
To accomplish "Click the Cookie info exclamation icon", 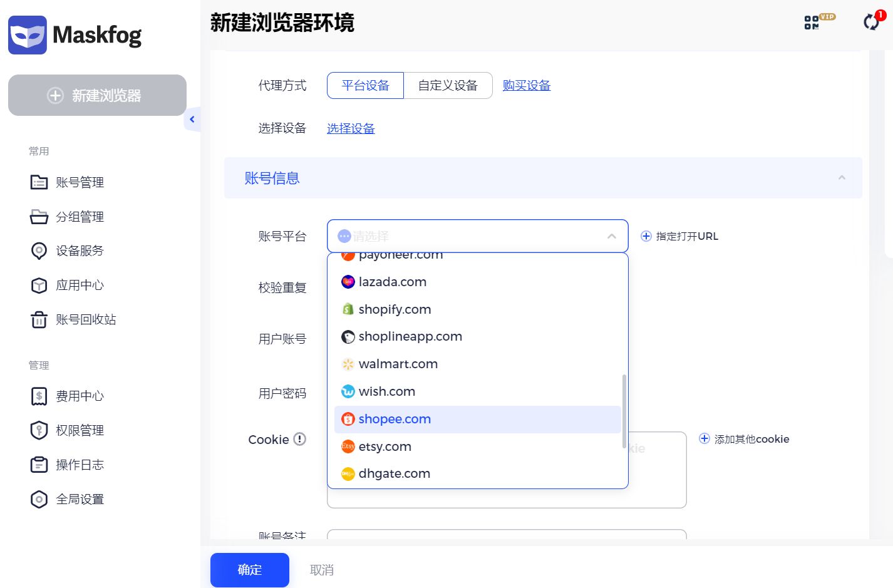I will pyautogui.click(x=300, y=439).
